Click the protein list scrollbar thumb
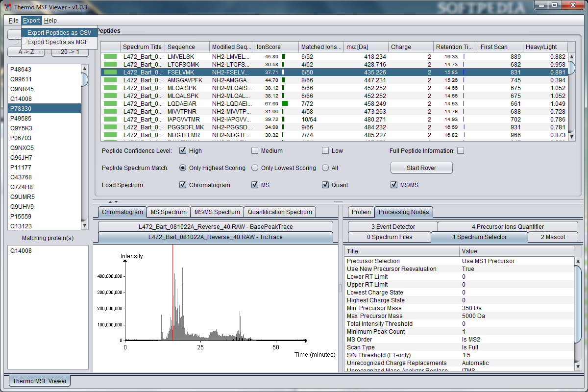The width and height of the screenshot is (588, 392). pos(85,78)
